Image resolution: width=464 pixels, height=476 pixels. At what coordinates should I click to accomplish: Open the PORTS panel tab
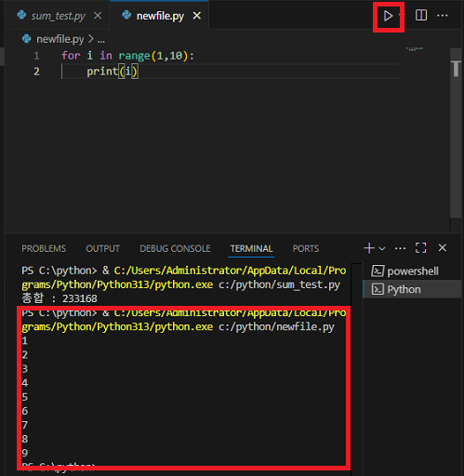click(x=306, y=248)
